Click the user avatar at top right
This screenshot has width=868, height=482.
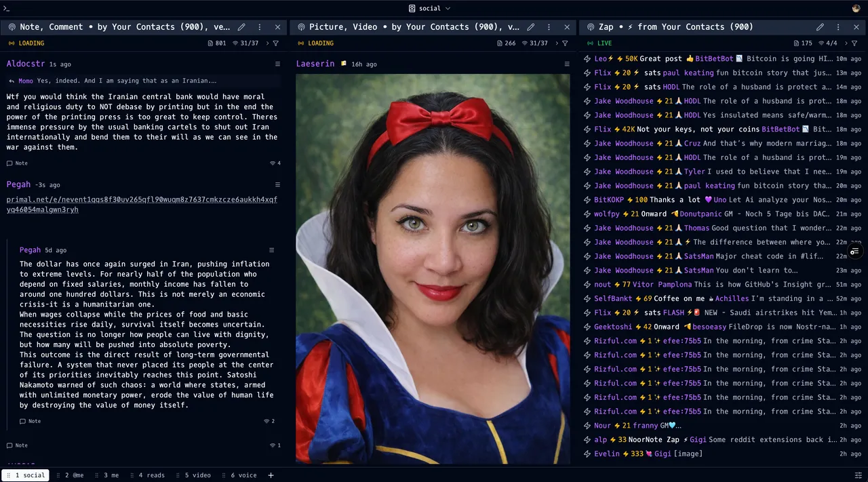tap(856, 8)
